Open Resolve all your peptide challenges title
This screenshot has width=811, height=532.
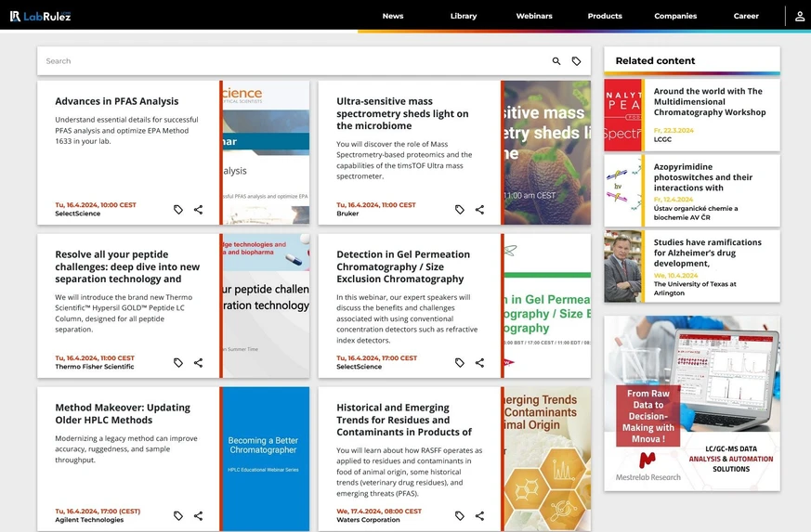[127, 266]
